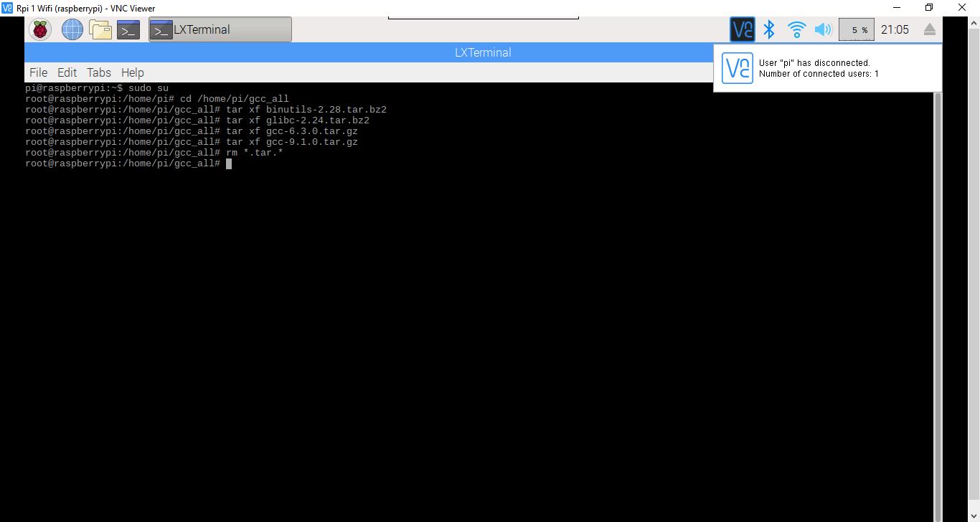
Task: Click the clock showing 21:05
Action: [895, 29]
